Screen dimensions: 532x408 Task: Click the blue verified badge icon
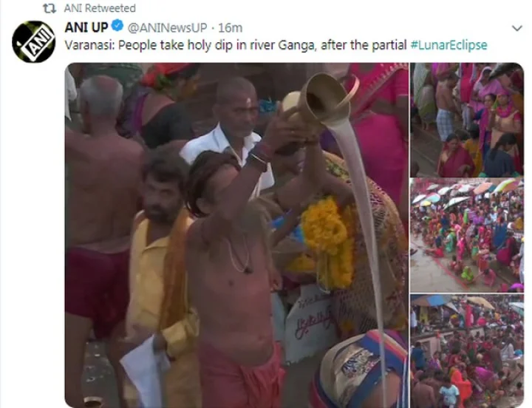point(117,26)
